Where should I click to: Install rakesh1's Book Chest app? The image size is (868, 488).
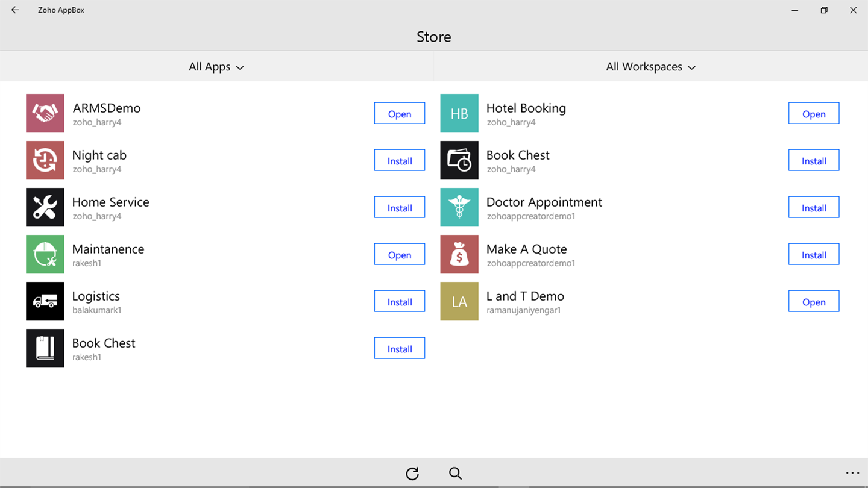tap(400, 348)
